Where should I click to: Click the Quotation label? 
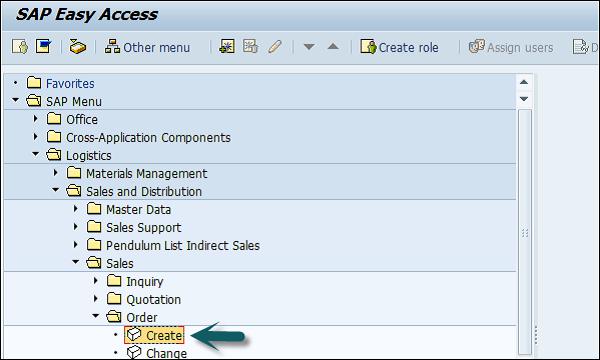point(153,300)
